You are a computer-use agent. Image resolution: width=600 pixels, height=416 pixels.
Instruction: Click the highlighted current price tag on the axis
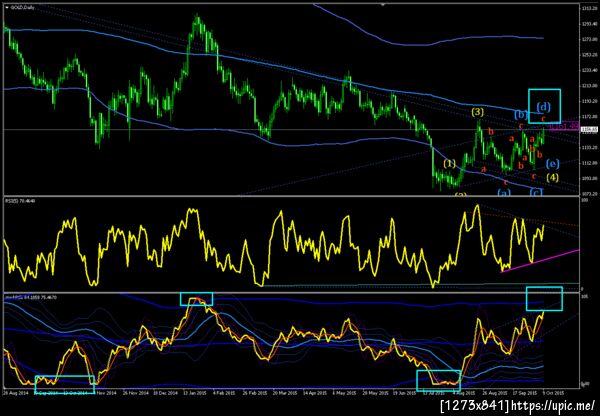[x=589, y=130]
